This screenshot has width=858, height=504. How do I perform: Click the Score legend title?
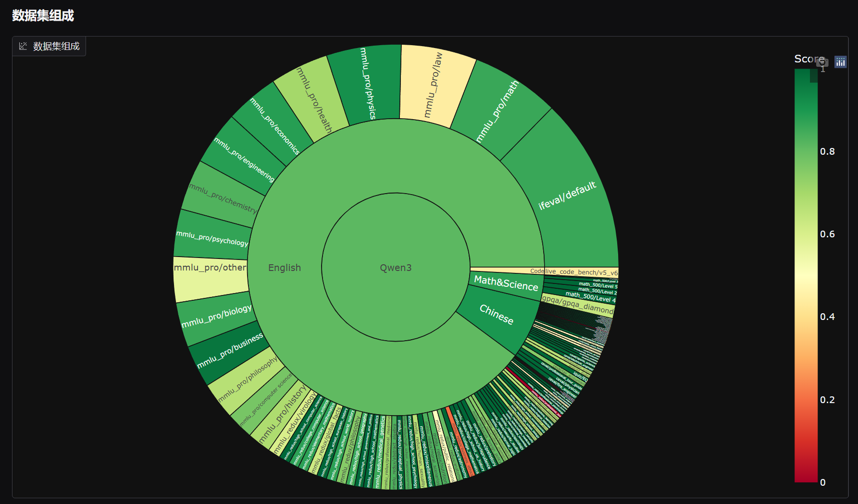[x=809, y=59]
